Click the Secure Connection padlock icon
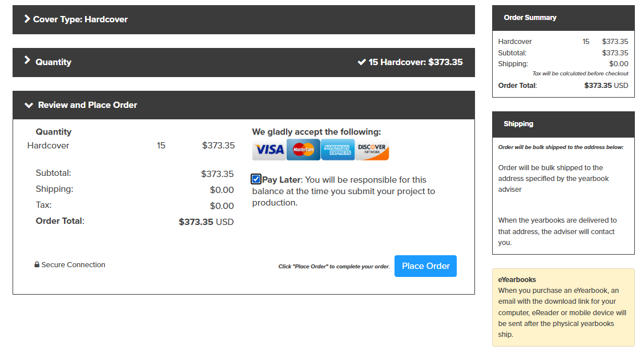Viewport: 644px width, 354px height. 37,264
